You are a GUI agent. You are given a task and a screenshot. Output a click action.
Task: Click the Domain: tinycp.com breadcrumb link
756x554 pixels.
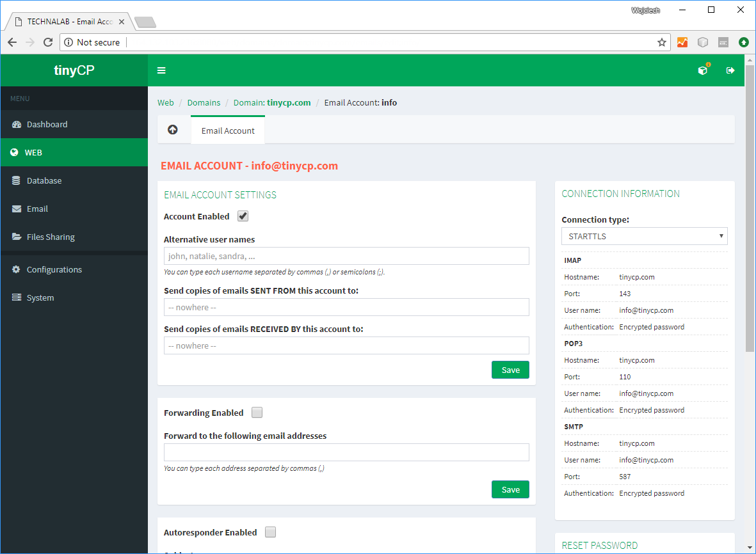click(272, 102)
